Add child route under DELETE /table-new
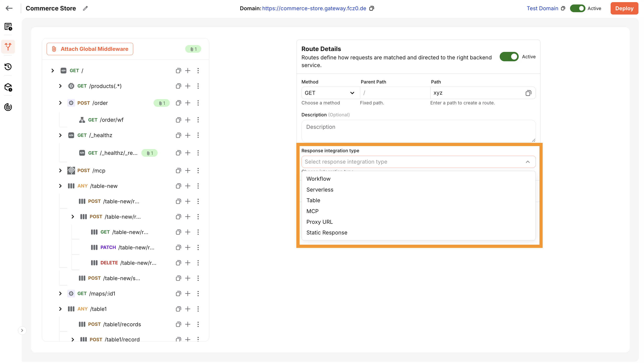 [x=188, y=263]
